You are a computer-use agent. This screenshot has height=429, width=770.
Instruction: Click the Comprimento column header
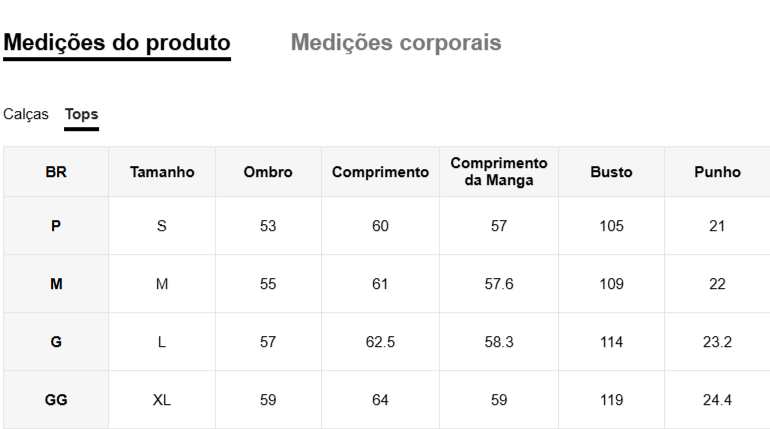380,172
